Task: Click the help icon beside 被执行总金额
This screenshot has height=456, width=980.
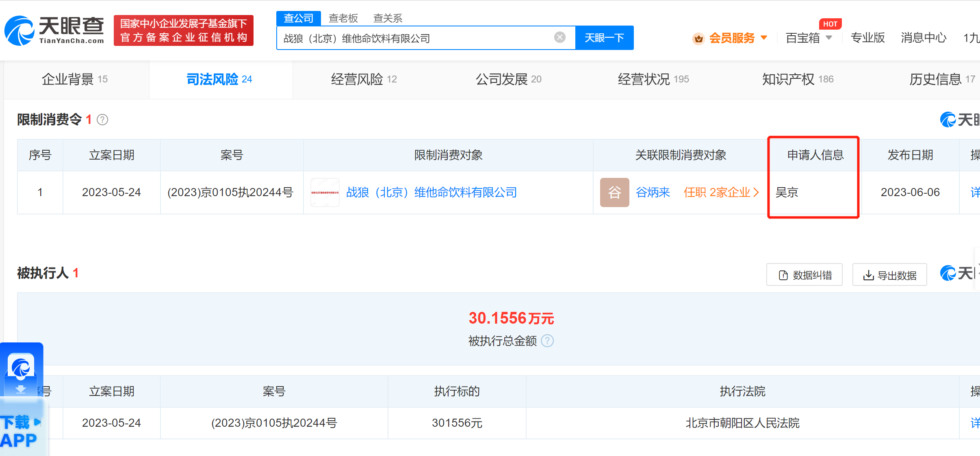Action: 547,341
